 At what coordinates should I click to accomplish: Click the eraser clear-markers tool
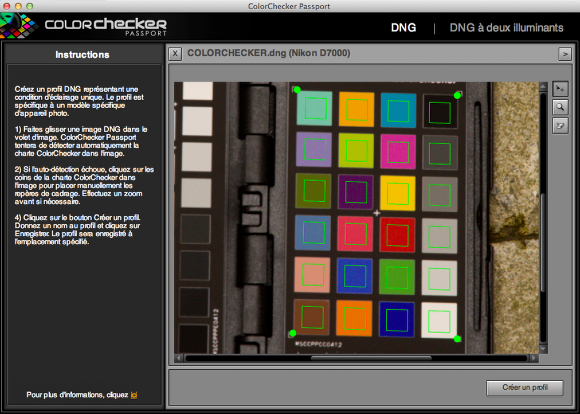point(560,126)
